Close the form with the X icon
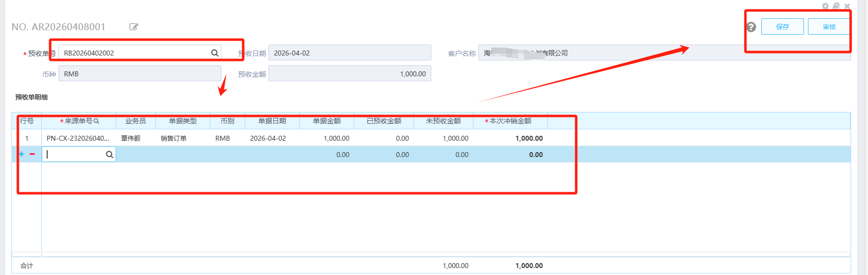 coord(847,6)
